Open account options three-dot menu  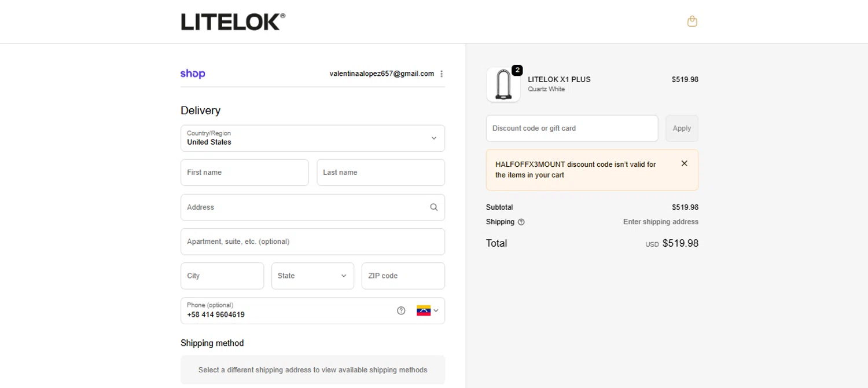[x=442, y=74]
